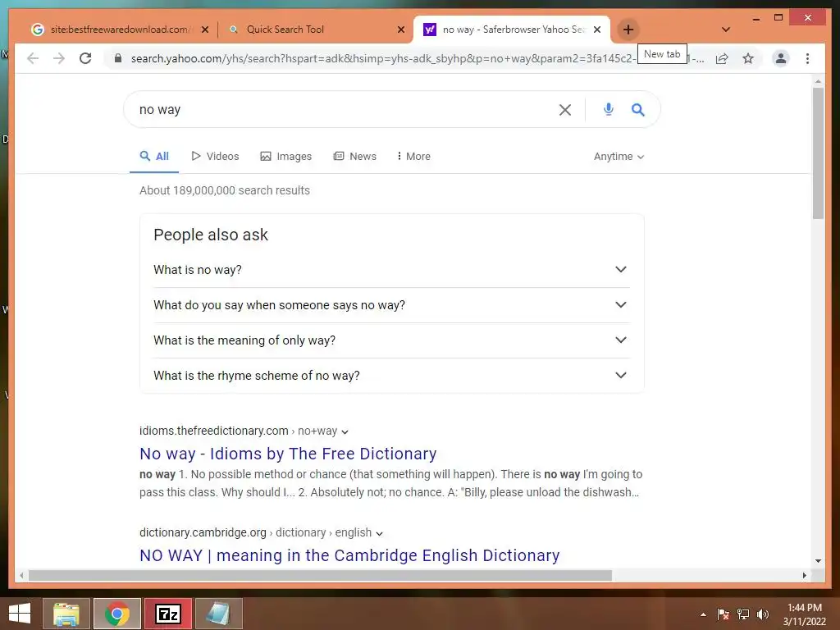This screenshot has width=840, height=630.
Task: Expand "What do you say when someone says no way?"
Action: pyautogui.click(x=391, y=305)
